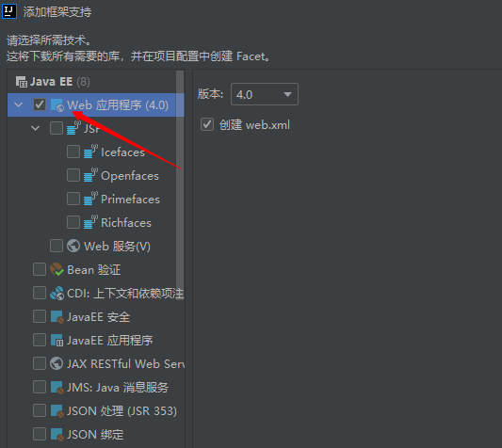
Task: Click the Web 应用程序 module icon
Action: (x=57, y=105)
